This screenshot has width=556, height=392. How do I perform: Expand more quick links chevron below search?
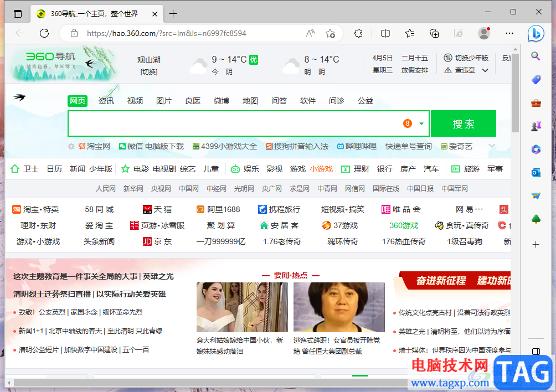[491, 146]
